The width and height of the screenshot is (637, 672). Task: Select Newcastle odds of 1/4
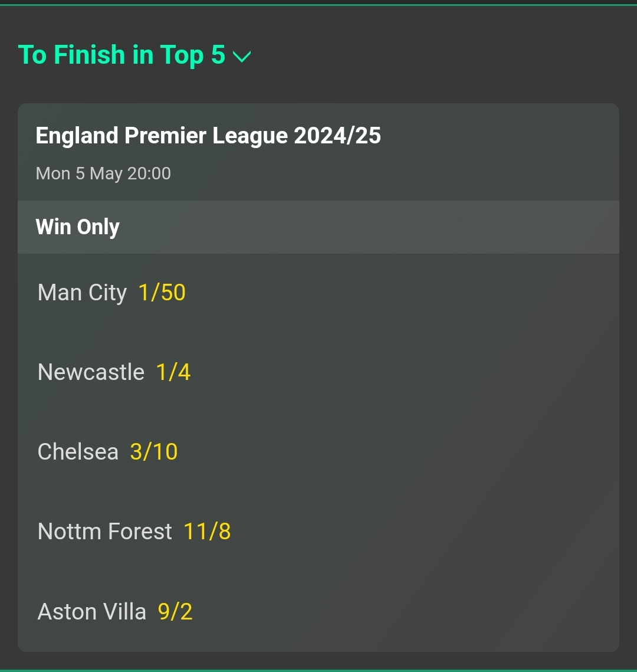click(173, 372)
